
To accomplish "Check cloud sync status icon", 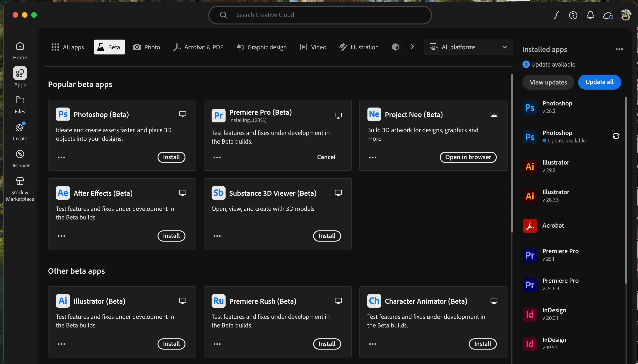I will point(608,15).
